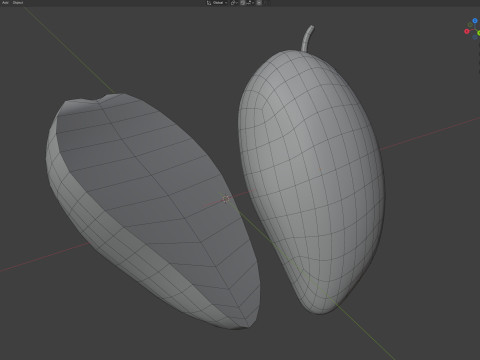Click the 3D cursor in the viewport
The height and width of the screenshot is (360, 480).
click(x=226, y=199)
